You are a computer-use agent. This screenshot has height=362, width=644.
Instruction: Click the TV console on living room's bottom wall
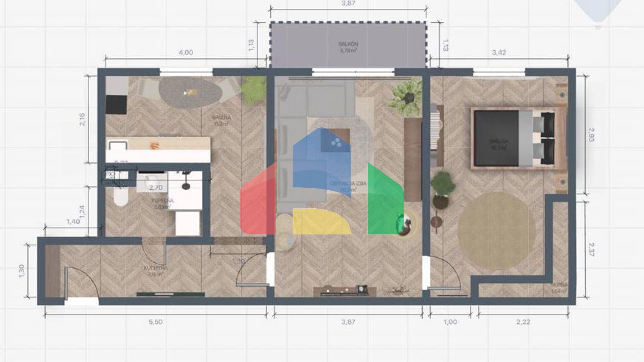[344, 290]
